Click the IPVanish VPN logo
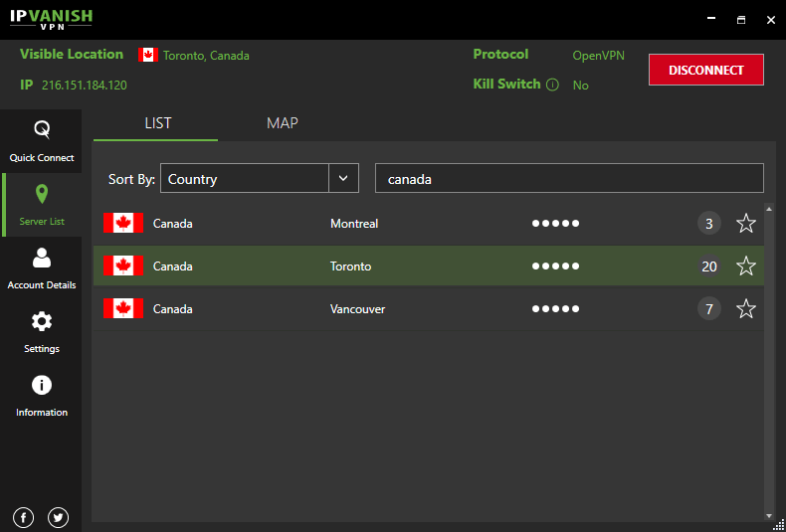786x532 pixels. tap(51, 20)
